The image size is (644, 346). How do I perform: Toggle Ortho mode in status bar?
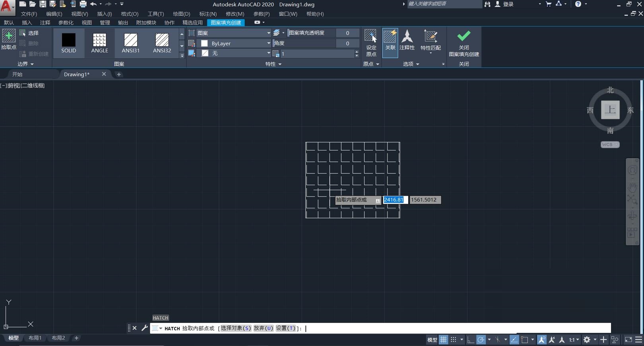tap(471, 340)
